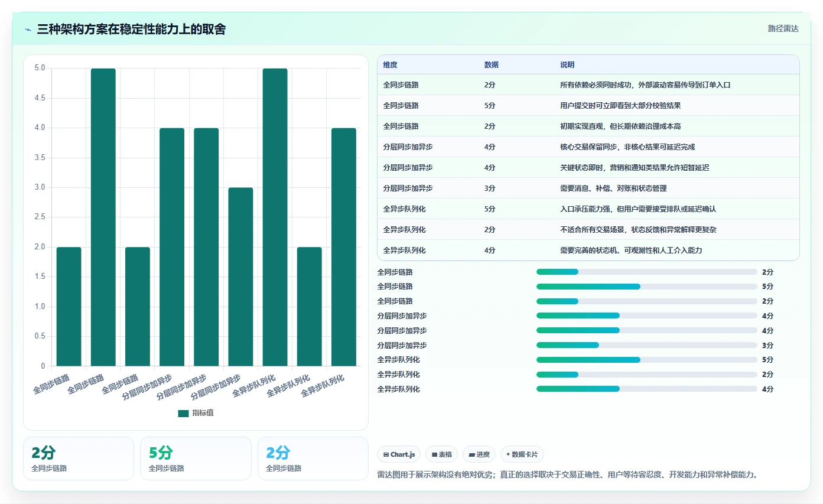This screenshot has height=504, width=823.
Task: Select the 进度 chip
Action: [479, 454]
